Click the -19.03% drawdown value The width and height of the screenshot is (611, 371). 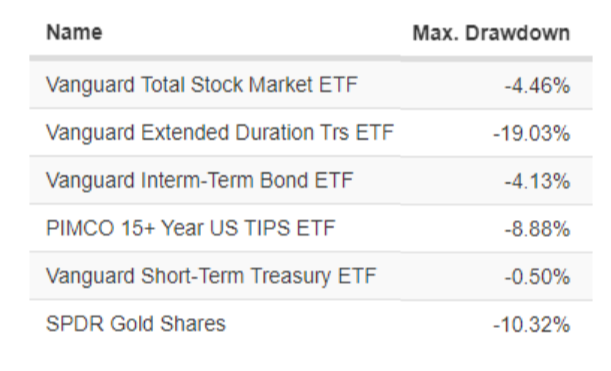coord(532,134)
